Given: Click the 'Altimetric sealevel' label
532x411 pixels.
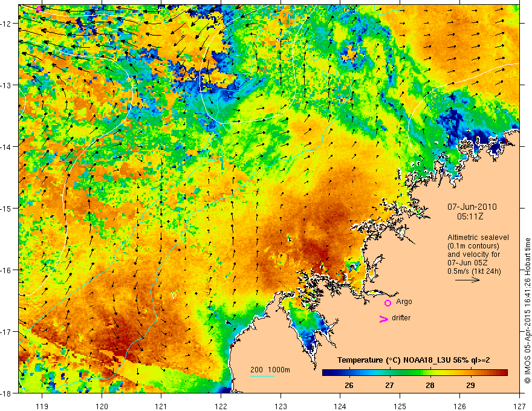Looking at the screenshot, I should (x=478, y=238).
